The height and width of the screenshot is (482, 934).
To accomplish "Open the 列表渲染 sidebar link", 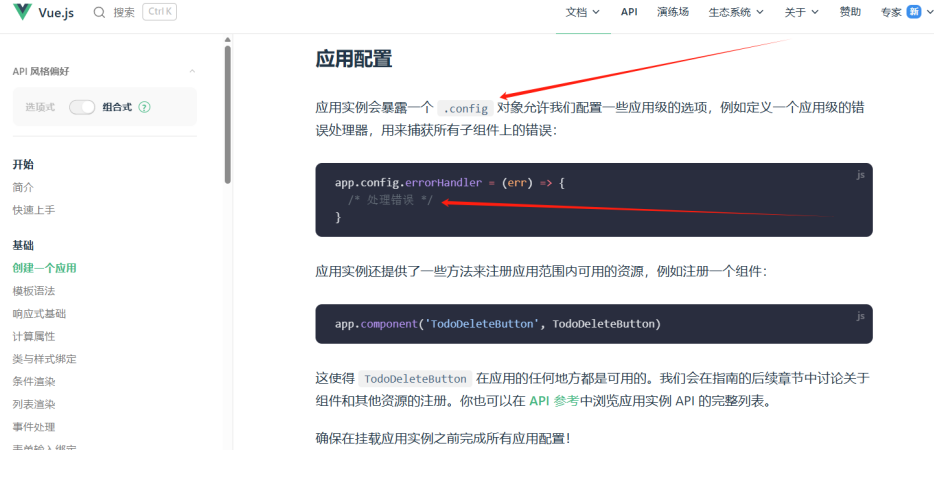I will [x=34, y=404].
